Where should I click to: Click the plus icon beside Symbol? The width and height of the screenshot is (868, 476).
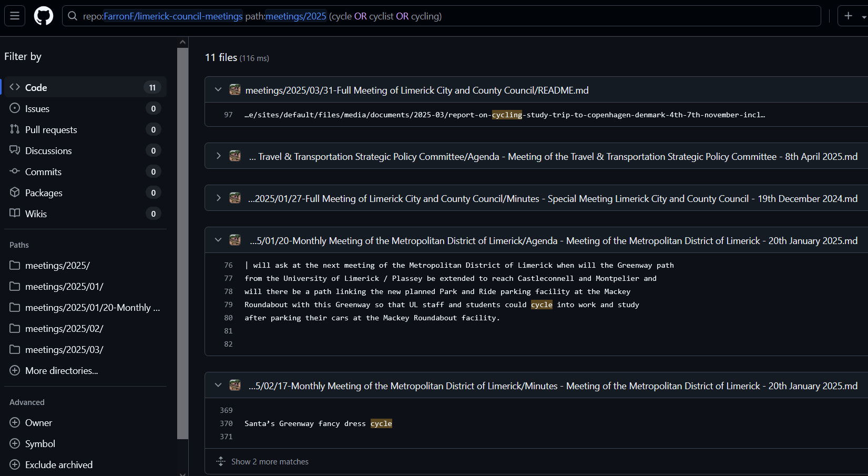click(15, 443)
